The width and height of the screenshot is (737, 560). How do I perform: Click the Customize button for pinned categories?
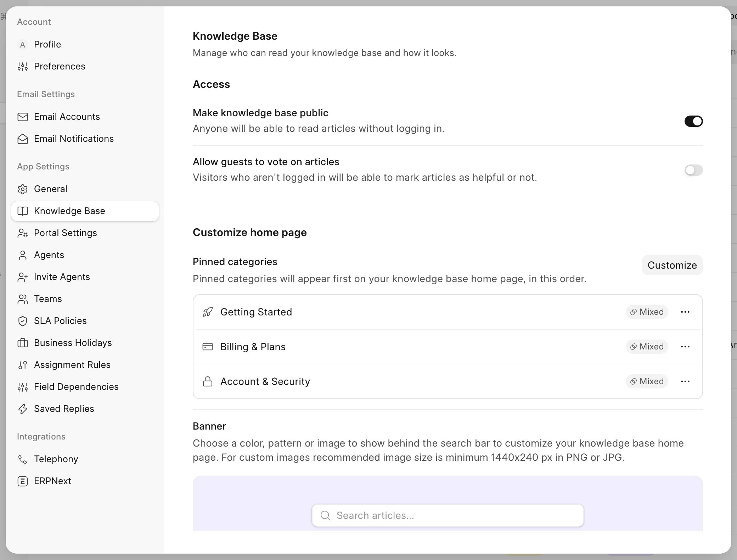[672, 265]
